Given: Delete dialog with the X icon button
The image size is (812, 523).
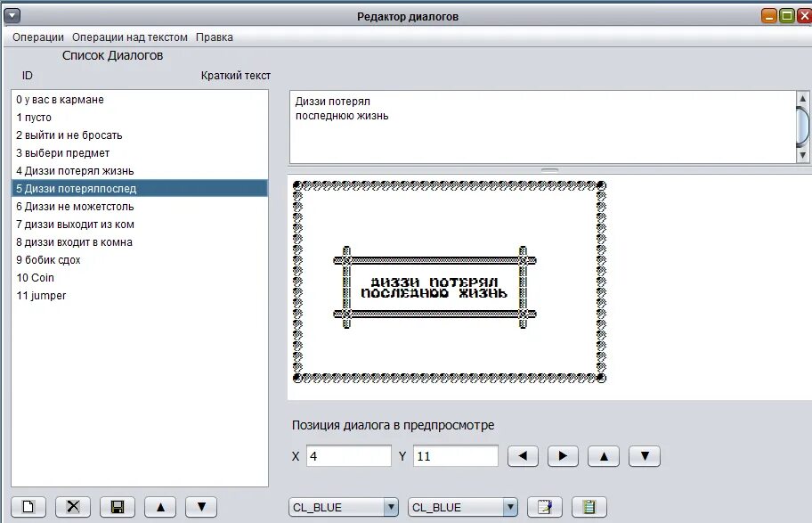Looking at the screenshot, I should click(x=73, y=506).
